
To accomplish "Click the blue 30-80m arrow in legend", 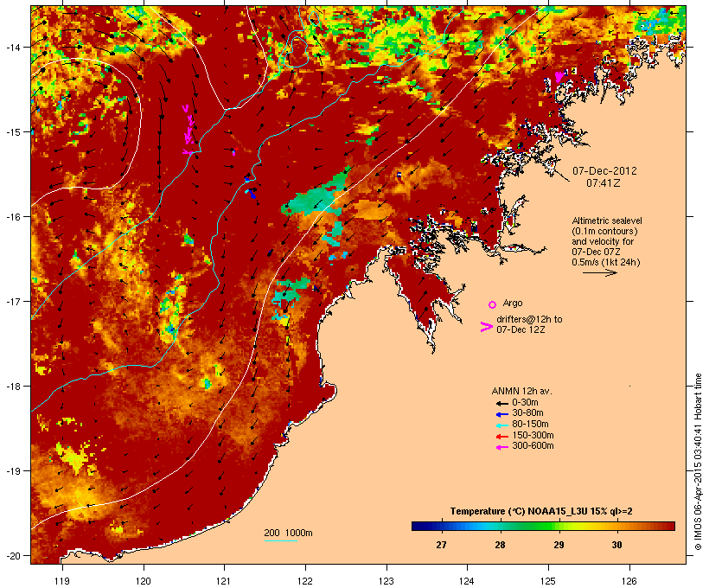I will (x=501, y=414).
